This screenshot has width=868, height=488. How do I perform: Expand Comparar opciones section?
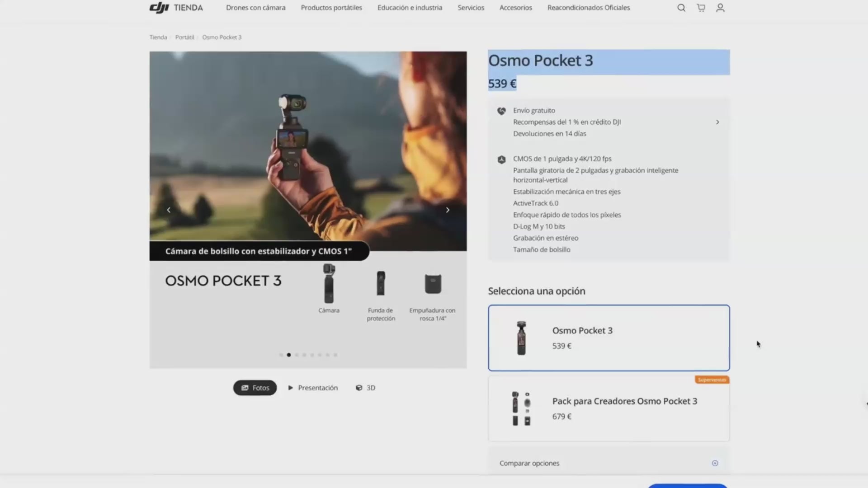click(x=609, y=463)
